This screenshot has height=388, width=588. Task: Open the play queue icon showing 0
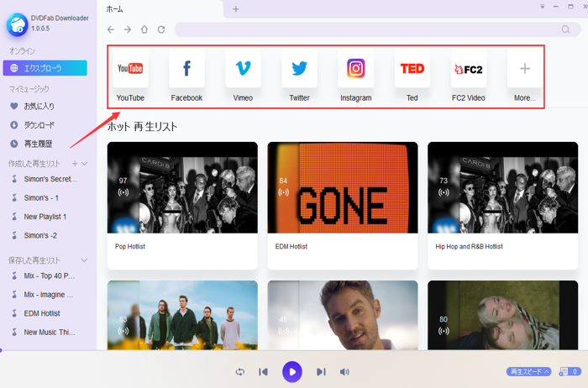570,371
